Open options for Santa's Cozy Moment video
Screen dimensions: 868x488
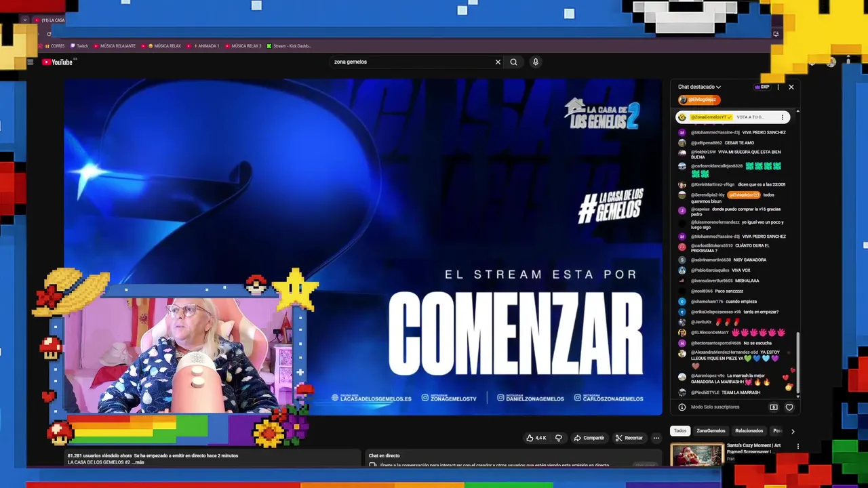[x=797, y=447]
